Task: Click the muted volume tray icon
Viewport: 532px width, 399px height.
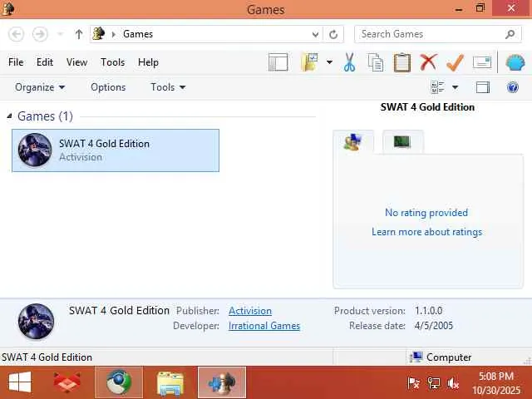Action: pyautogui.click(x=453, y=383)
